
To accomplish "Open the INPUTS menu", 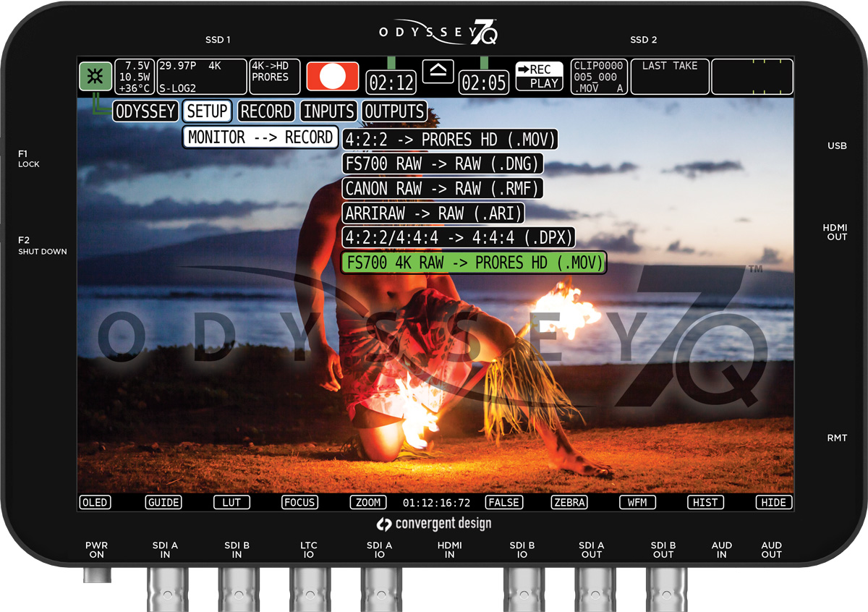I will click(x=329, y=111).
